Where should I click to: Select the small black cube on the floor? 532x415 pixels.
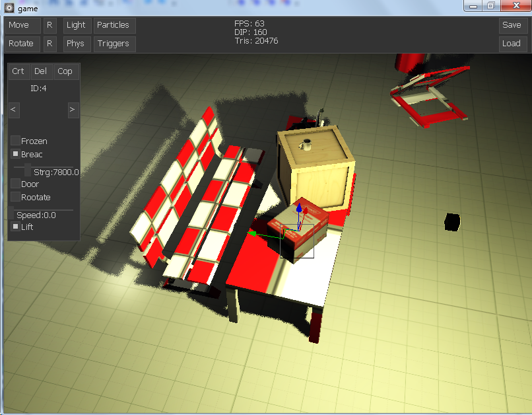451,222
